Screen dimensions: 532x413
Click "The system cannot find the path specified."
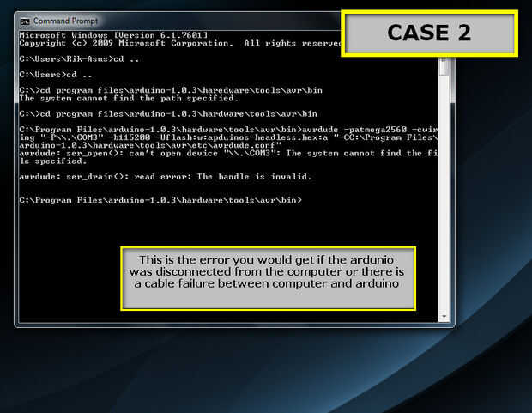pyautogui.click(x=129, y=99)
